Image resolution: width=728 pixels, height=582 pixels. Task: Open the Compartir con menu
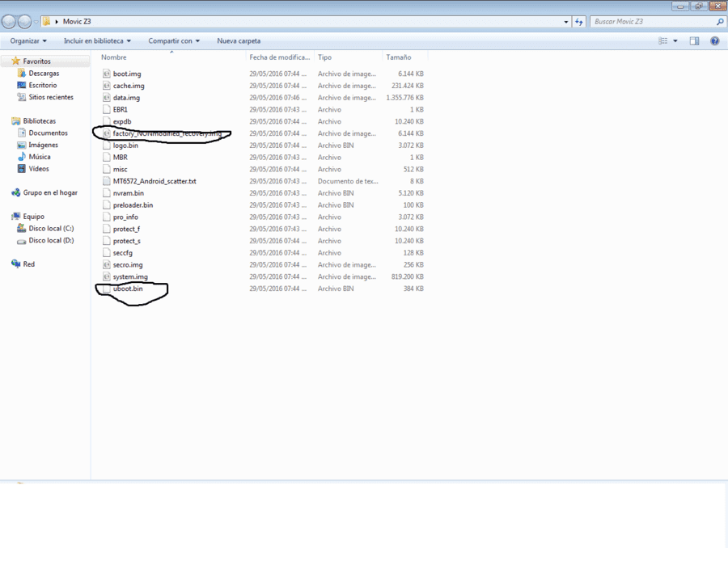174,41
